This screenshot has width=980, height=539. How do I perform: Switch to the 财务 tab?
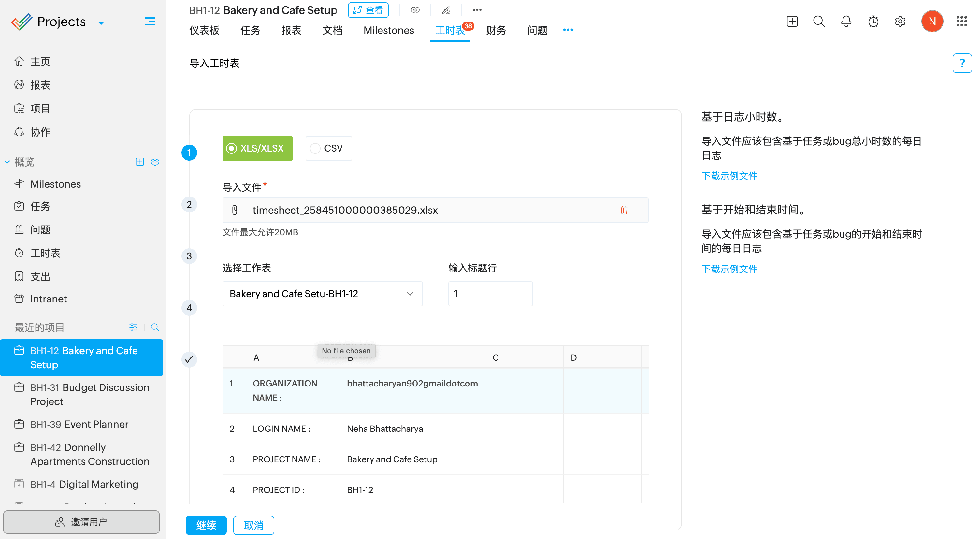(x=496, y=30)
